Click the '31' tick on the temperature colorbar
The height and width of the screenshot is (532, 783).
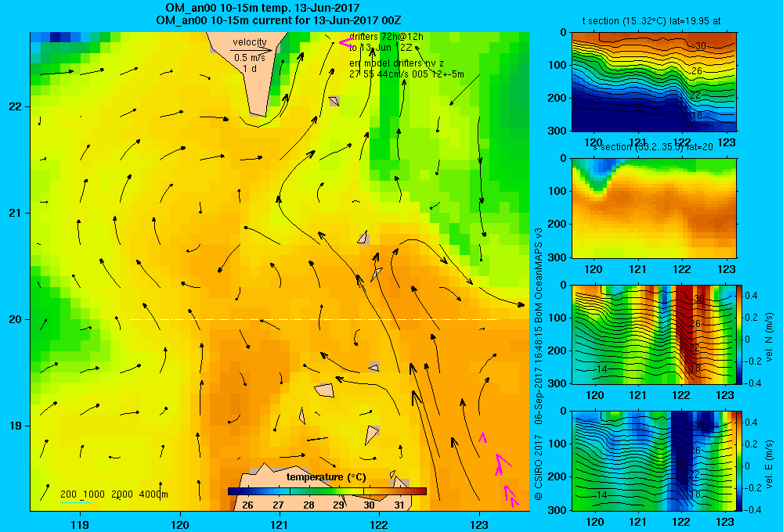pos(399,505)
